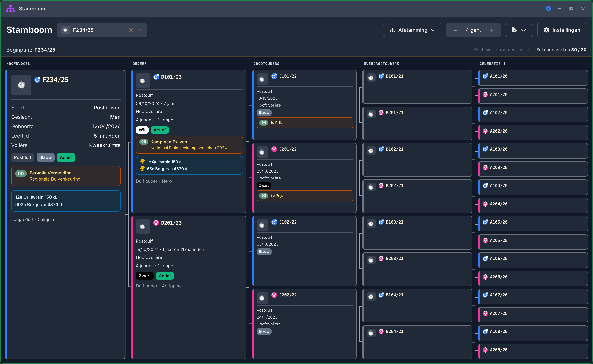Clear the selected bird F234/25
This screenshot has width=593, height=364.
pos(131,30)
